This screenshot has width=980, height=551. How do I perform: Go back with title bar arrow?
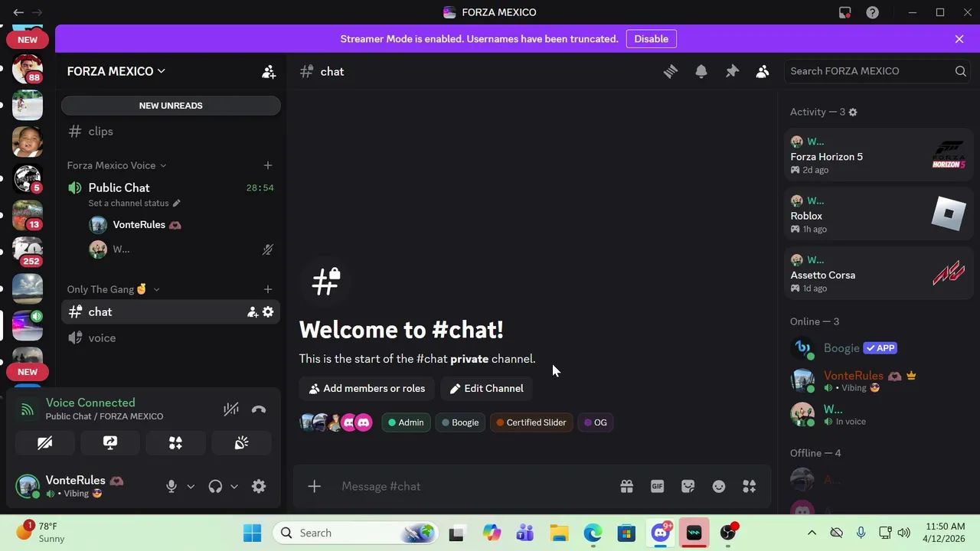(18, 12)
